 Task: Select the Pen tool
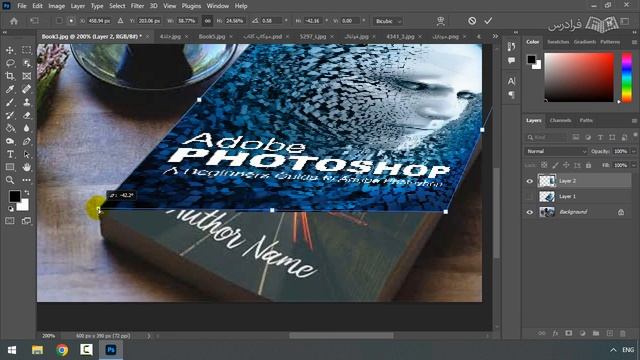point(27,141)
